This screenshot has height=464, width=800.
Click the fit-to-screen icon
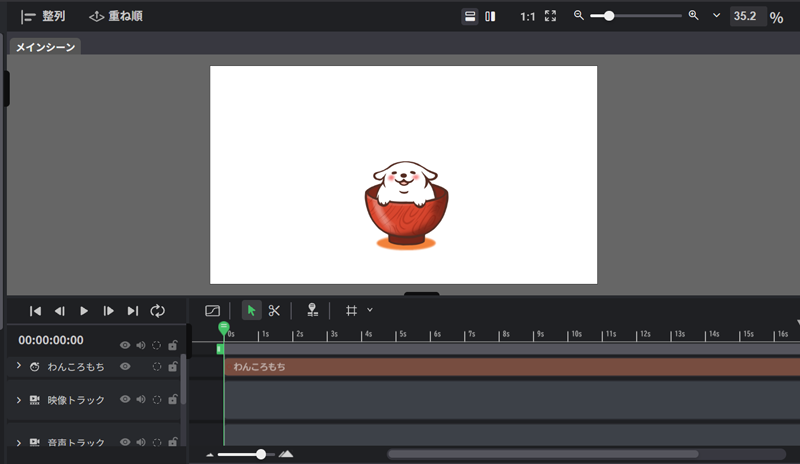(x=550, y=16)
